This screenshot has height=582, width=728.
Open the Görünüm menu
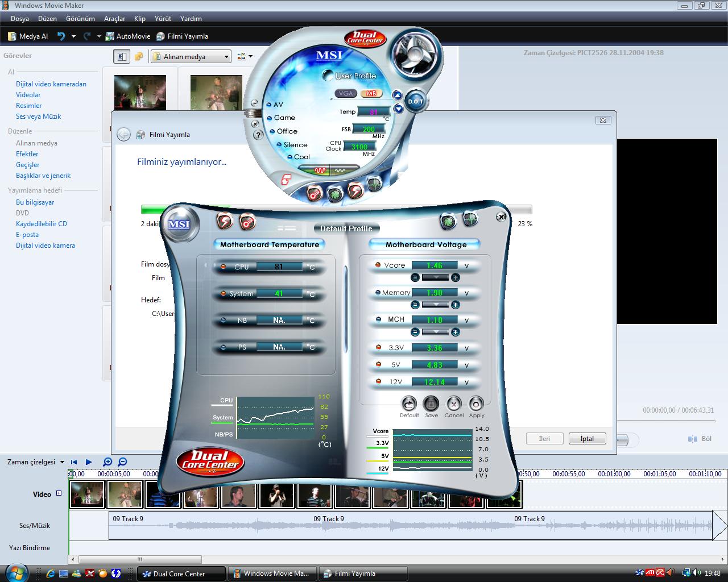coord(80,19)
